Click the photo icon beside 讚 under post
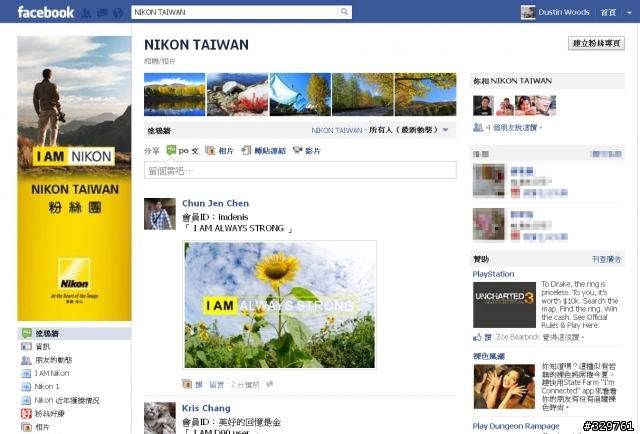This screenshot has width=640, height=434. (187, 384)
